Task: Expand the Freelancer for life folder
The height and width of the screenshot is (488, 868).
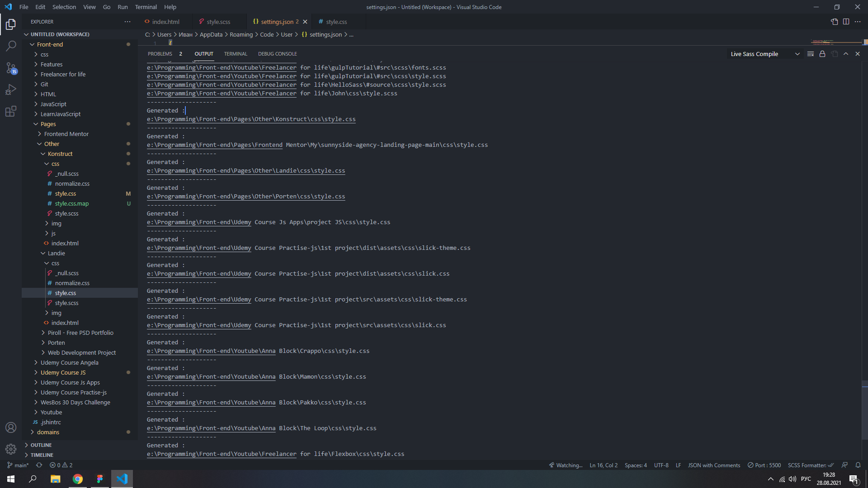Action: [x=80, y=74]
